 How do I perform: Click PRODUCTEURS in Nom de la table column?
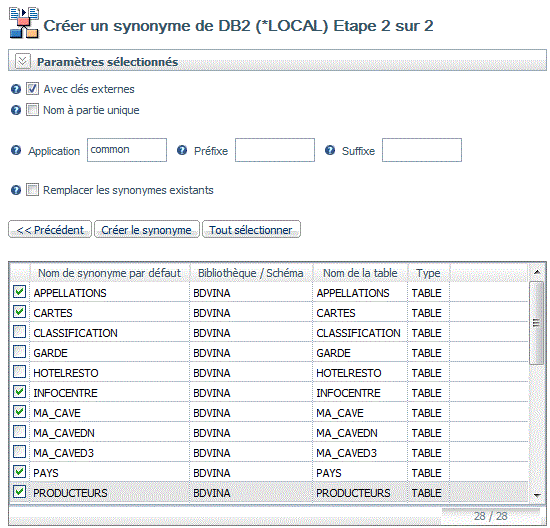[353, 493]
